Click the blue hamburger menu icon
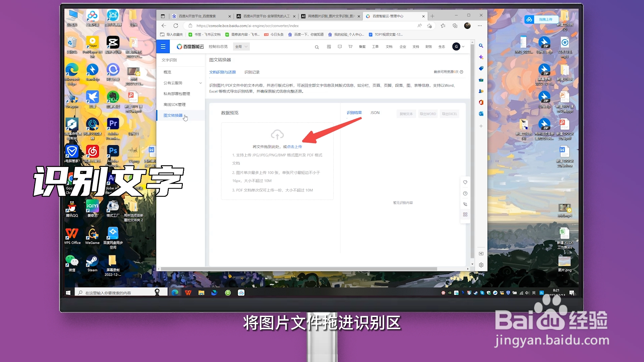 (x=163, y=47)
